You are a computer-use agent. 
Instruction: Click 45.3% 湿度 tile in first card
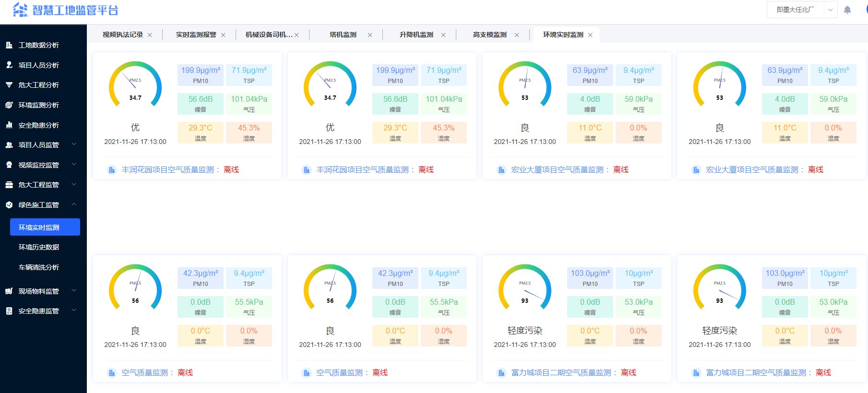[249, 132]
